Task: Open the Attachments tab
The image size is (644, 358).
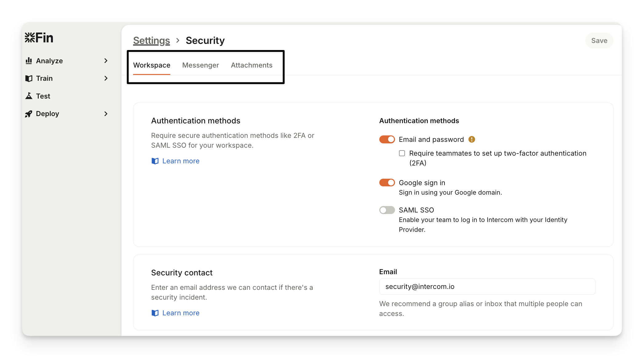Action: point(251,65)
